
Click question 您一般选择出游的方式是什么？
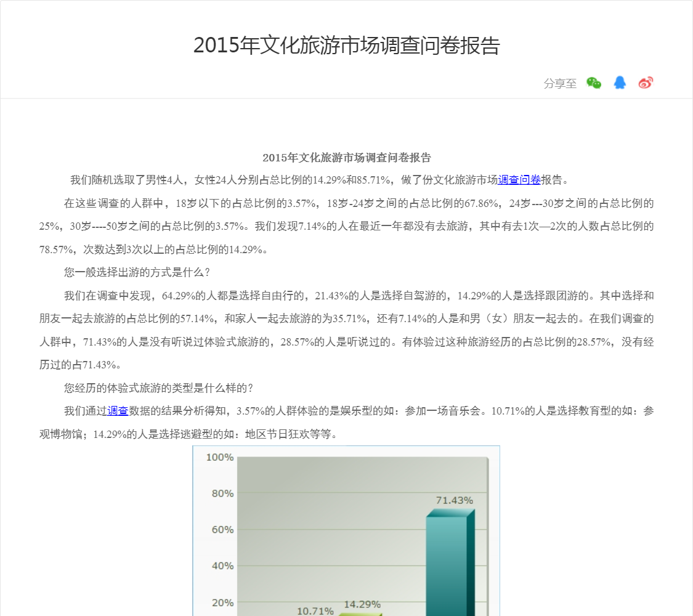pos(137,272)
